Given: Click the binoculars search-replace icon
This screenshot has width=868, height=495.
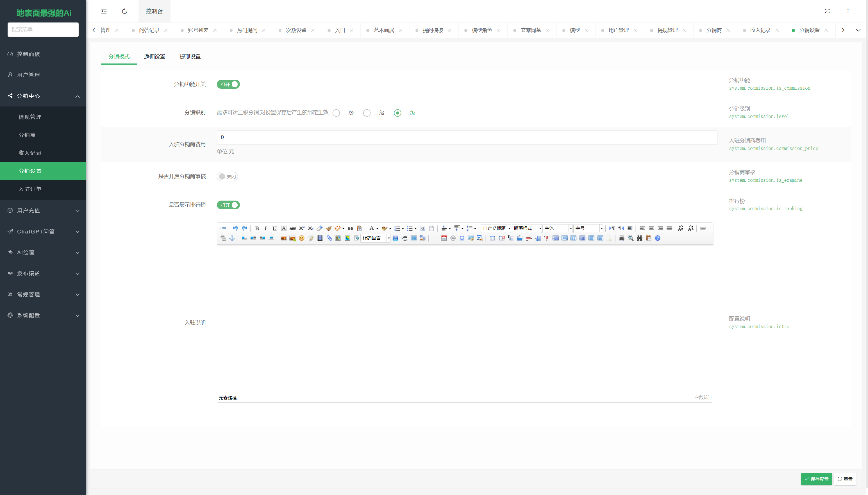Looking at the screenshot, I should pyautogui.click(x=640, y=238).
